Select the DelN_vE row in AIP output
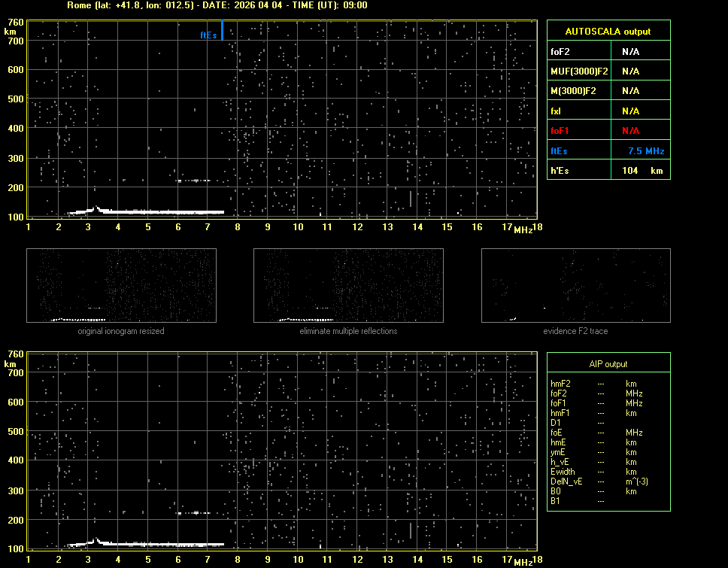 566,481
